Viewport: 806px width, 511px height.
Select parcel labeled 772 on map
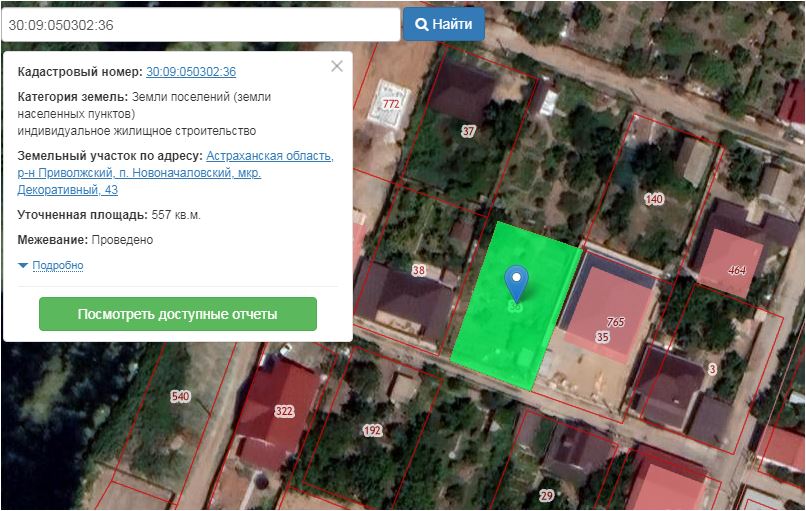point(391,104)
